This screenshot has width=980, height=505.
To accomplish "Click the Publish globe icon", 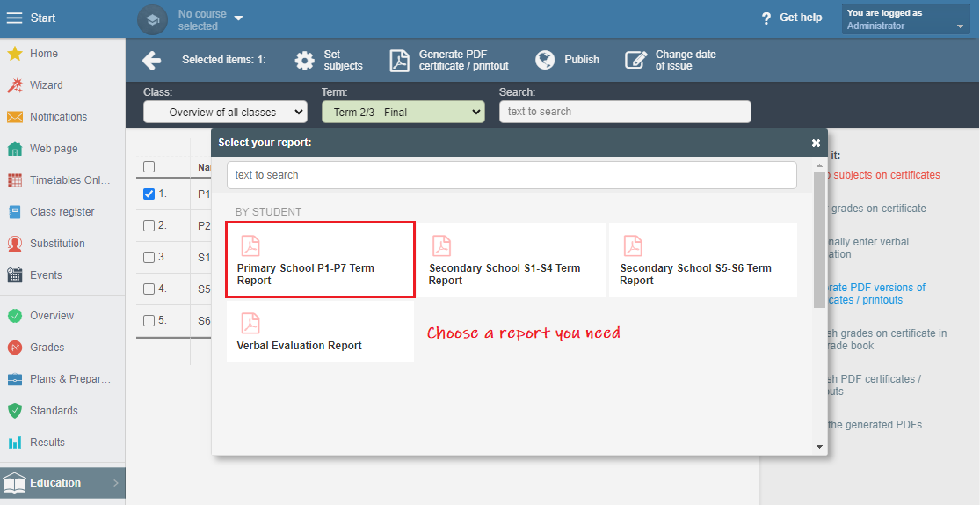I will coord(545,60).
